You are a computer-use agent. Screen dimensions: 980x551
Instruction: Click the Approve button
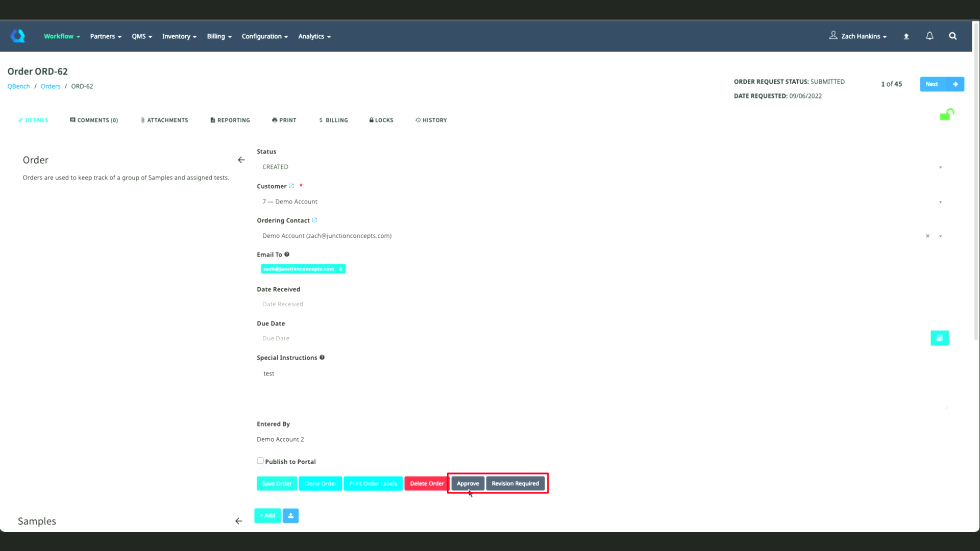[x=468, y=483]
